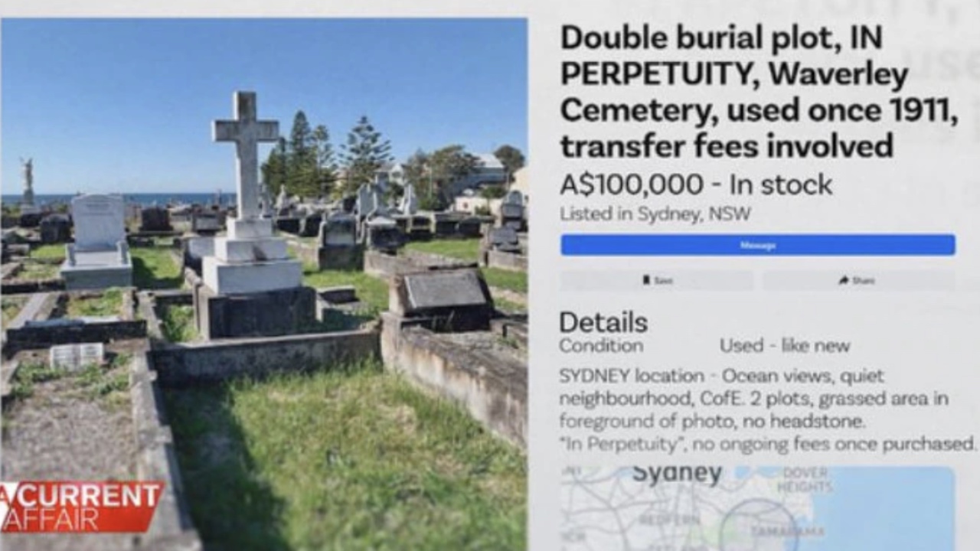
Task: Click the Share arrow icon
Action: (843, 281)
